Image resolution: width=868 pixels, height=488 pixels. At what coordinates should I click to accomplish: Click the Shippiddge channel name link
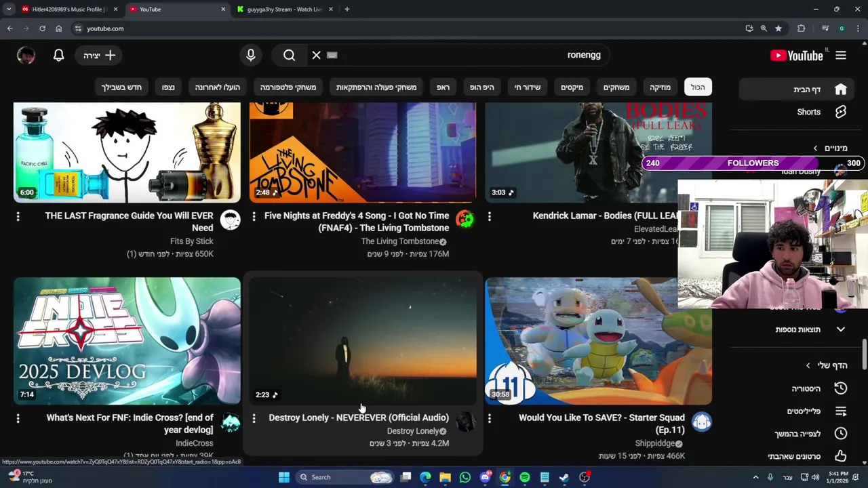point(654,443)
